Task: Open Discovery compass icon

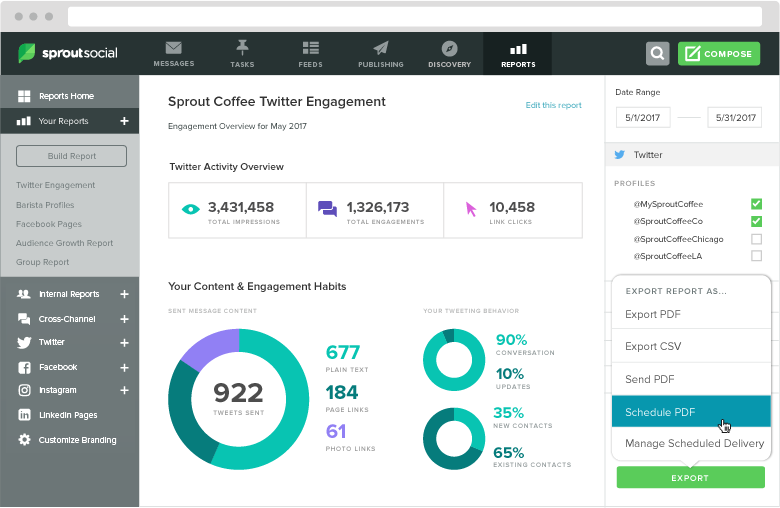Action: 449,49
